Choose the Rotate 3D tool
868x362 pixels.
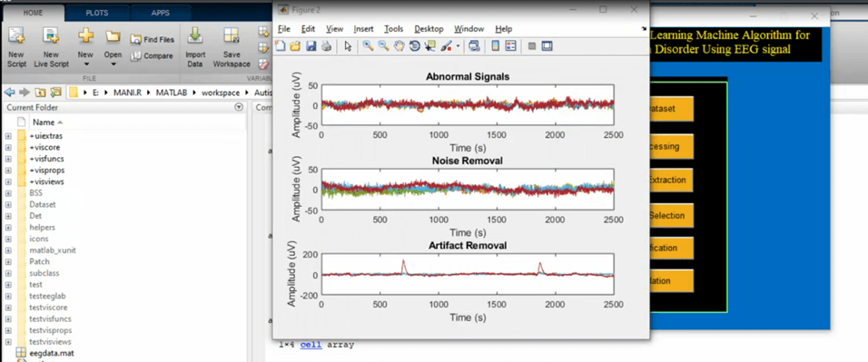coord(414,46)
